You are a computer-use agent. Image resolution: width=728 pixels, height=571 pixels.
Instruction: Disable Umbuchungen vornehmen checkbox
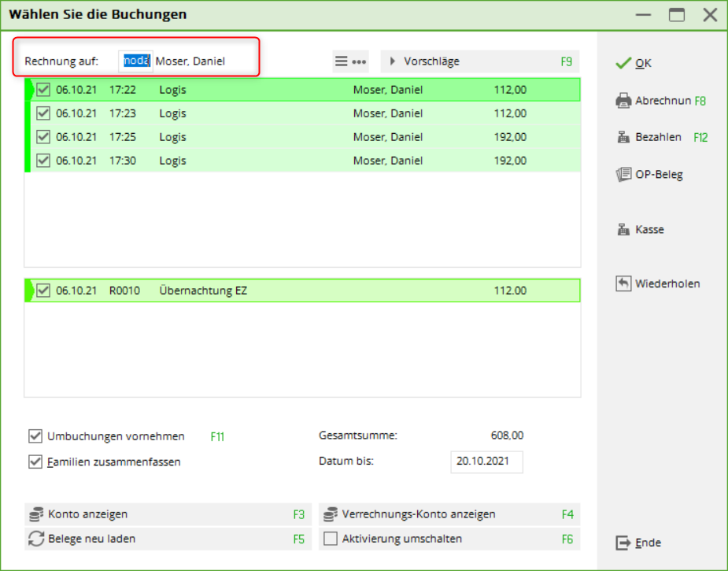(35, 436)
